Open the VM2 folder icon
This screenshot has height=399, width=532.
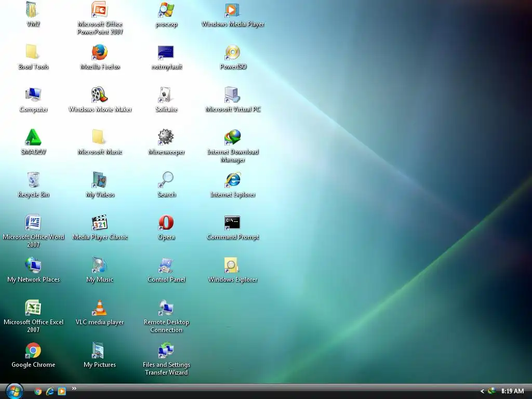(33, 9)
